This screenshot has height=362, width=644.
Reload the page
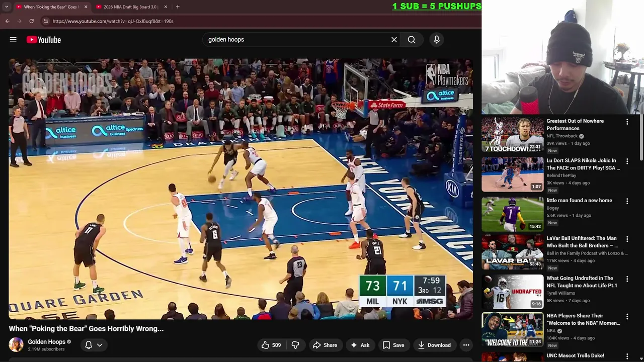tap(31, 21)
